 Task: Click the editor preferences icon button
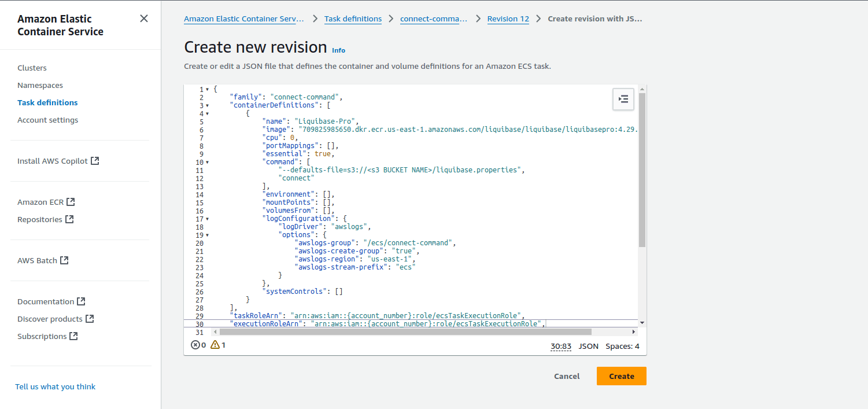coord(623,100)
